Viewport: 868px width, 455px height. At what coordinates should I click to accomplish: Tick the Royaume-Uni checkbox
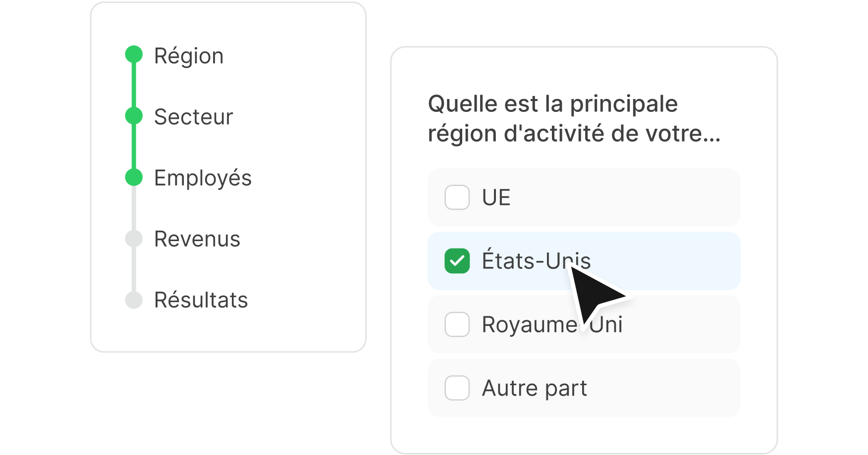click(x=457, y=324)
